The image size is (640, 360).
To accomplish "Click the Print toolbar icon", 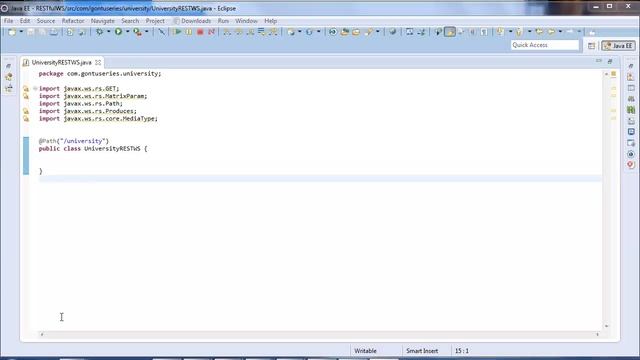I will (54, 32).
